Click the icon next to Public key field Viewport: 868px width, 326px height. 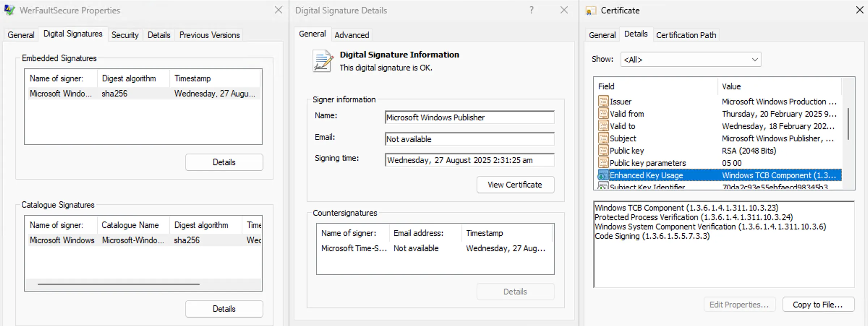603,151
